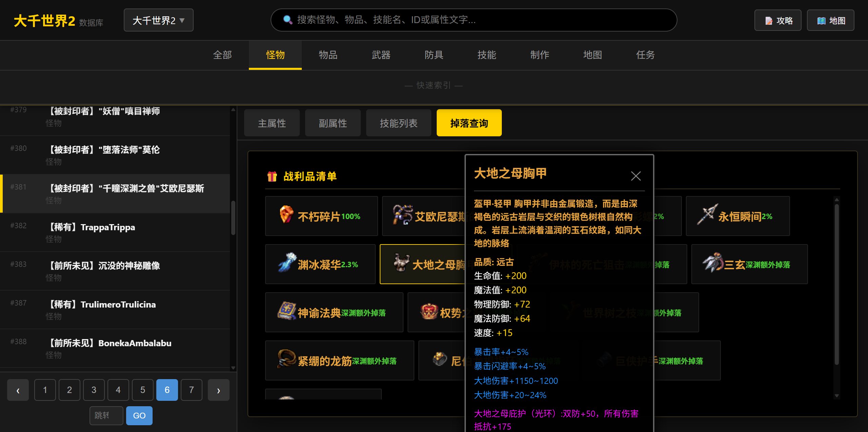
Task: Click the GO jump button
Action: (139, 415)
